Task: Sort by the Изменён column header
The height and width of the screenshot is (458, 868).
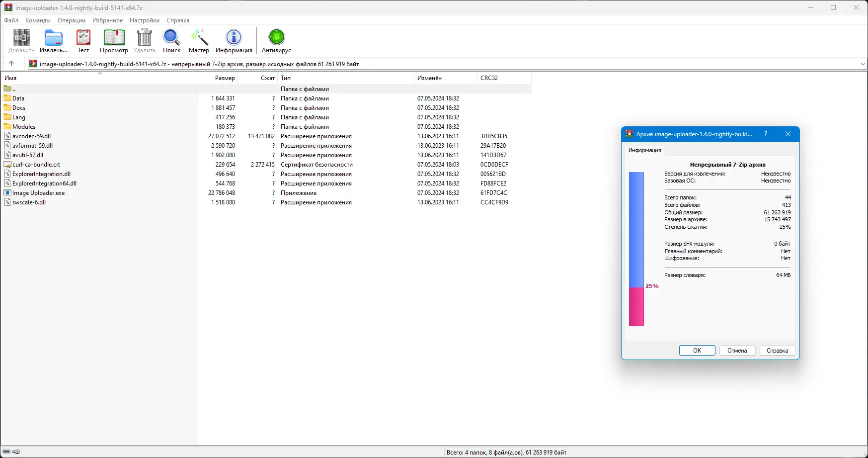Action: tap(446, 78)
